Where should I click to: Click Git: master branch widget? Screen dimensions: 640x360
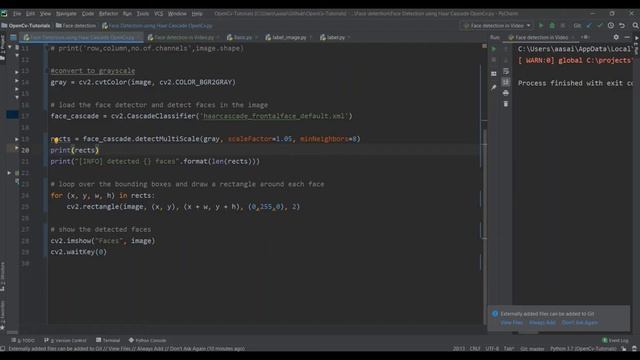[x=532, y=349]
